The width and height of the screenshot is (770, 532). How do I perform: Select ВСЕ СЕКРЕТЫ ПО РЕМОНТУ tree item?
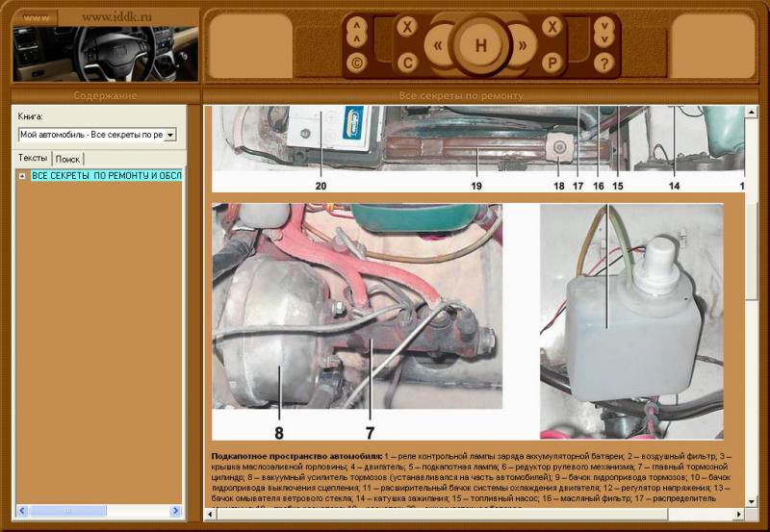pyautogui.click(x=106, y=176)
